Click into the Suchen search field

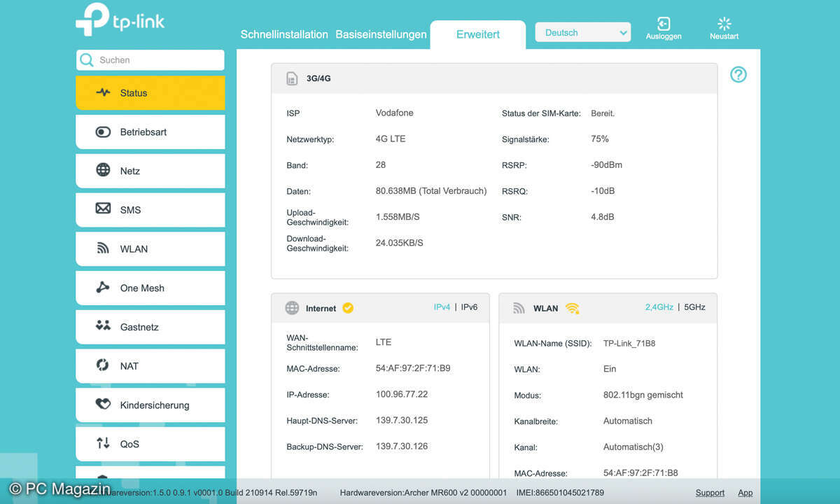(x=157, y=60)
